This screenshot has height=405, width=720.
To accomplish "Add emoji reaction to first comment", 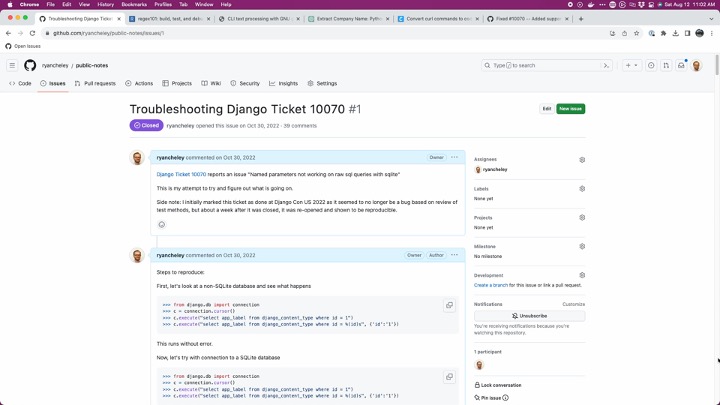I will 161,224.
